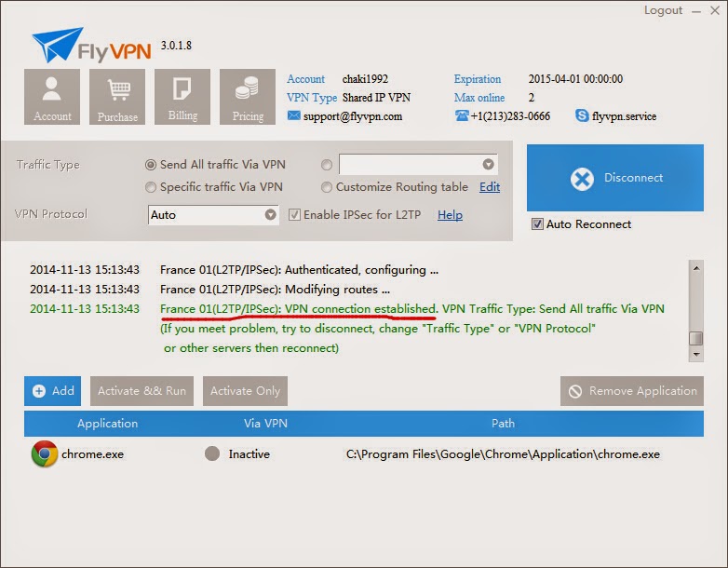728x568 pixels.
Task: Open the Purchase shopping cart button
Action: [x=117, y=97]
